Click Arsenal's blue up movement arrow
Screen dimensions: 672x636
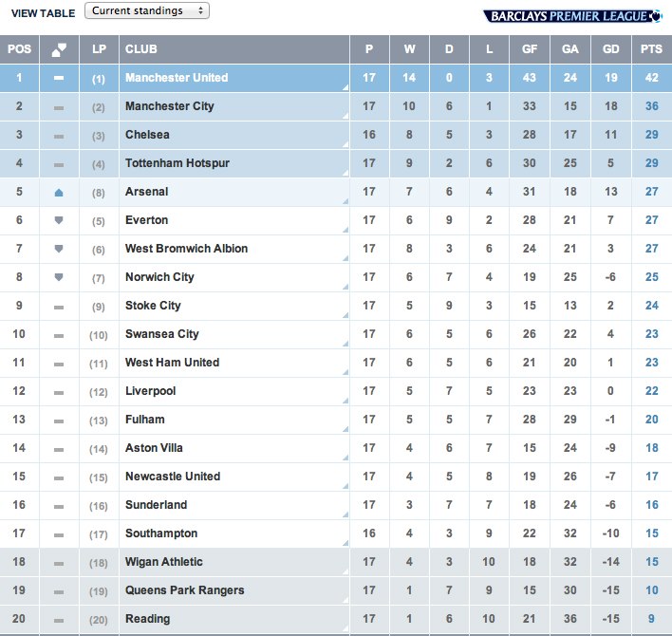pos(59,193)
